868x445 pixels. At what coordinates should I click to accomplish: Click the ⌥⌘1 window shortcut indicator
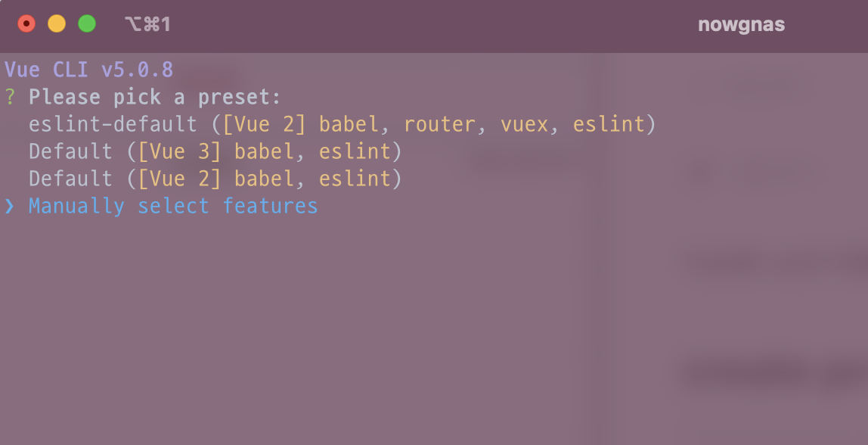coord(147,24)
